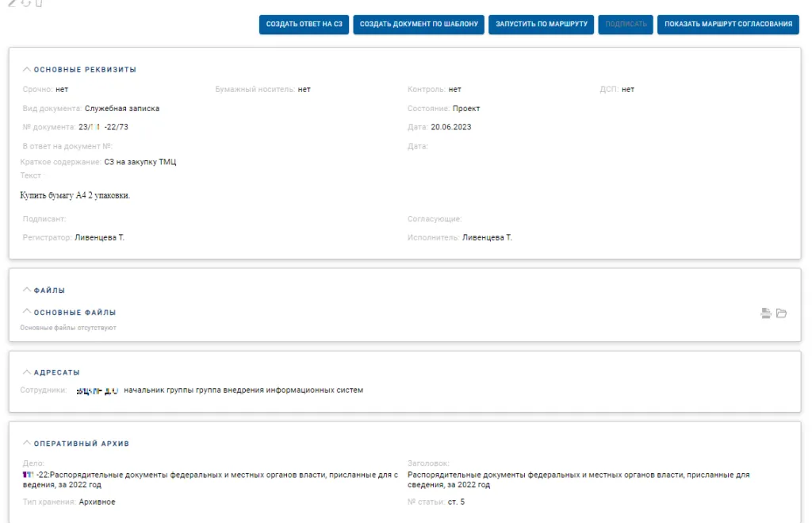
Task: Collapse the Оперативный архив section
Action: coord(27,444)
